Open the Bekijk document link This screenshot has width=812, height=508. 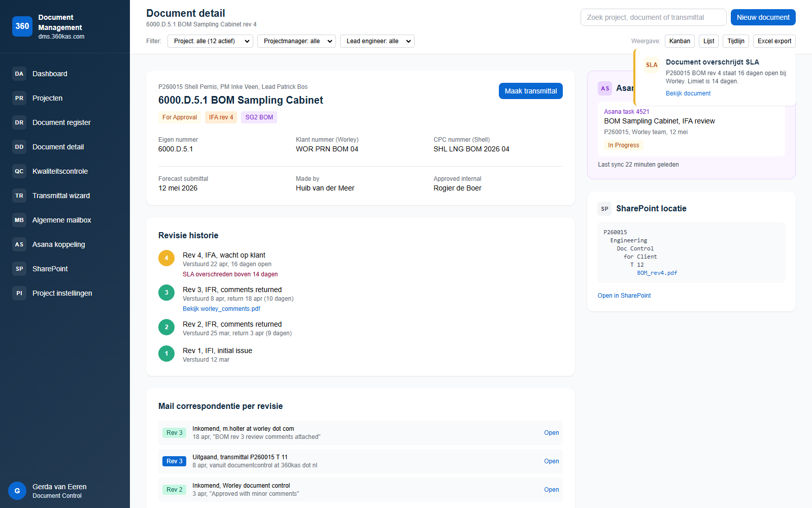[x=688, y=93]
